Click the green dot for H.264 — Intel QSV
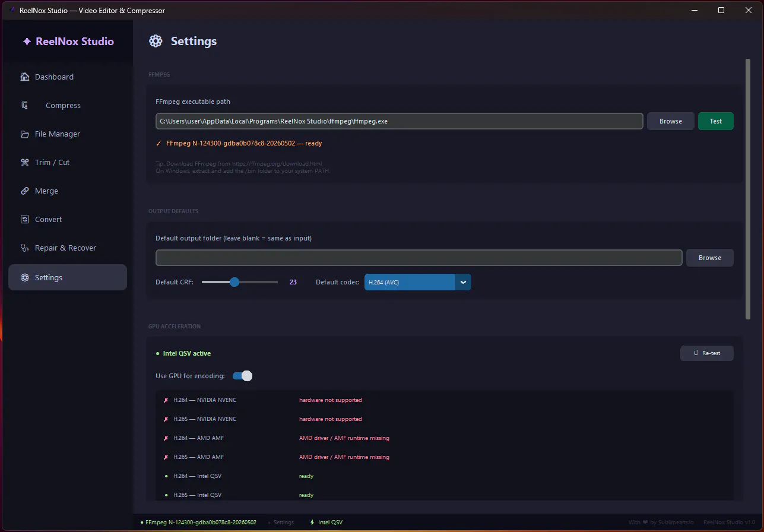Viewport: 764px width, 532px height. [x=166, y=476]
